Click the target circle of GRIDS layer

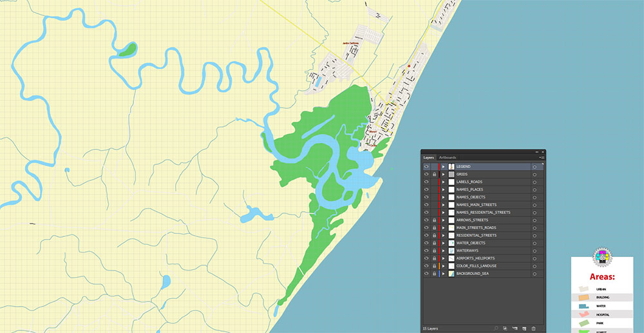click(535, 175)
